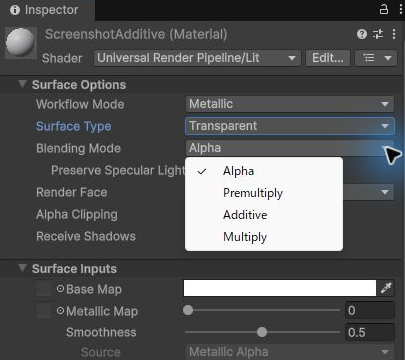Click the material preview sphere thumbnail
This screenshot has height=360, width=405.
(x=21, y=43)
